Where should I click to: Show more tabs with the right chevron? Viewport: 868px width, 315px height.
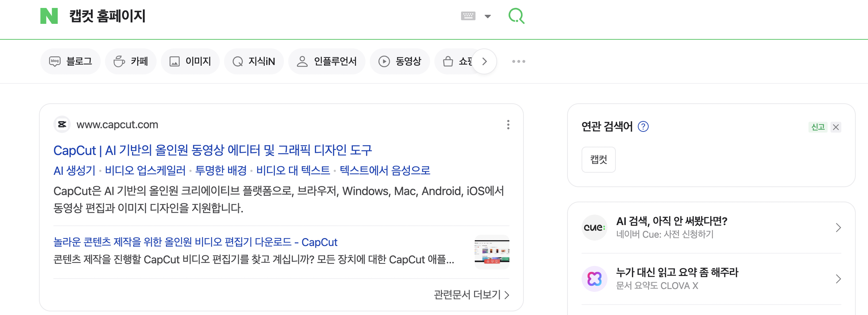[x=485, y=61]
